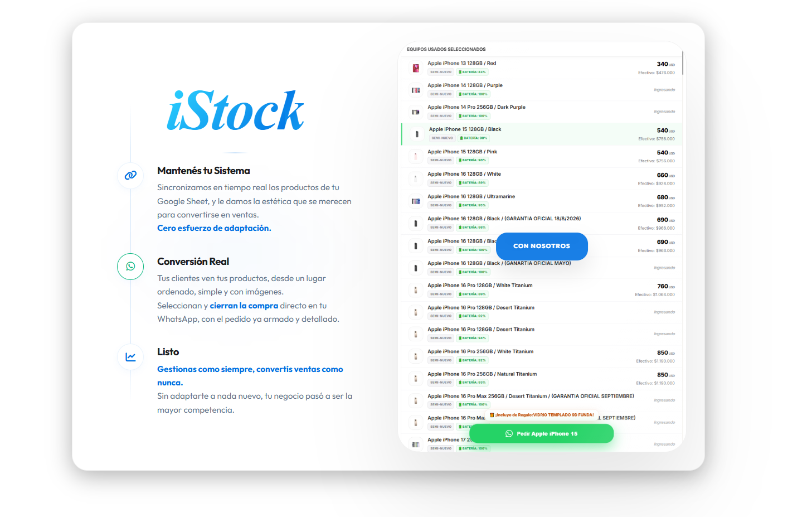Click the Mantenés tu Sistema heading
This screenshot has height=517, width=812.
(x=203, y=171)
